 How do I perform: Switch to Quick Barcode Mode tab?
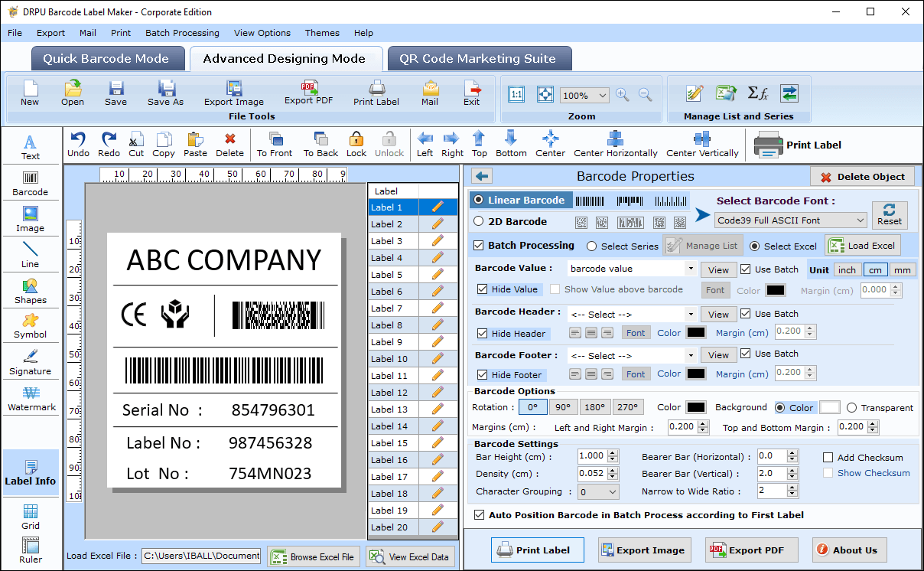tap(106, 59)
